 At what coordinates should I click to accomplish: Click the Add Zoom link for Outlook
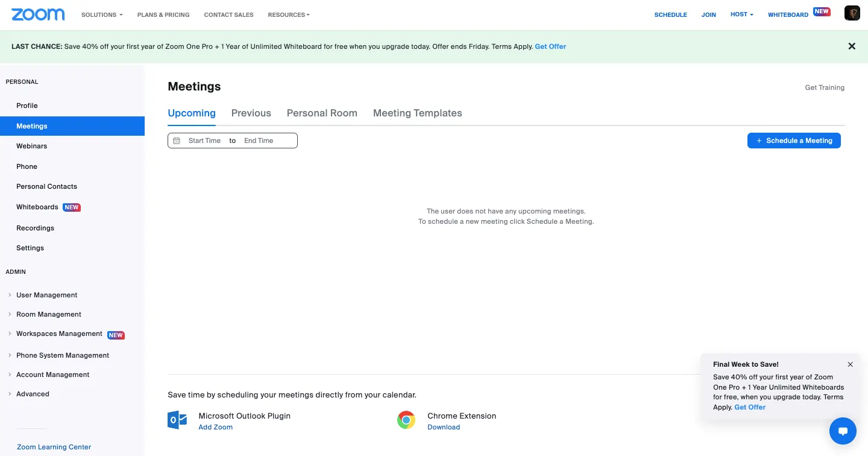tap(215, 427)
